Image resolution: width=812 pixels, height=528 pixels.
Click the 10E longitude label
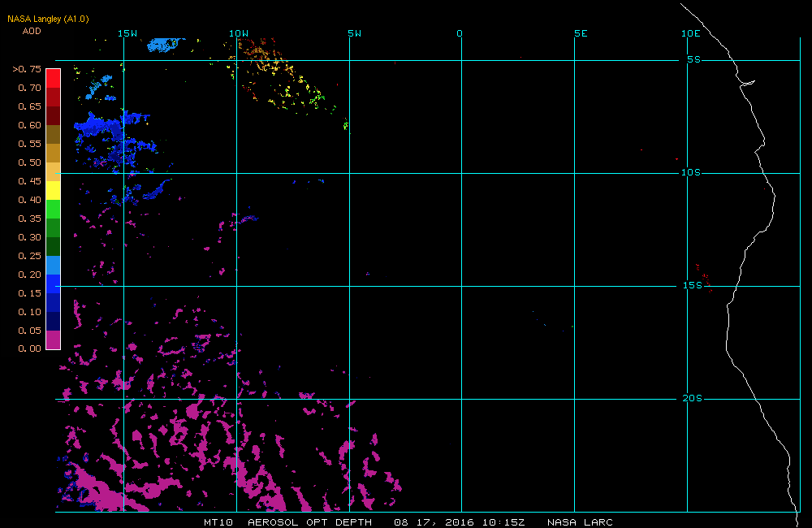tap(691, 33)
